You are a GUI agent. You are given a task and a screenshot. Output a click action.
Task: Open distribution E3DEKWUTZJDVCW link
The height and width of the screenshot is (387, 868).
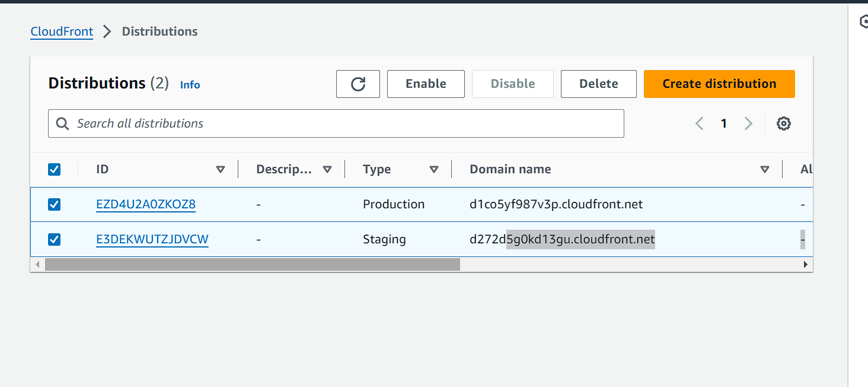pyautogui.click(x=152, y=240)
